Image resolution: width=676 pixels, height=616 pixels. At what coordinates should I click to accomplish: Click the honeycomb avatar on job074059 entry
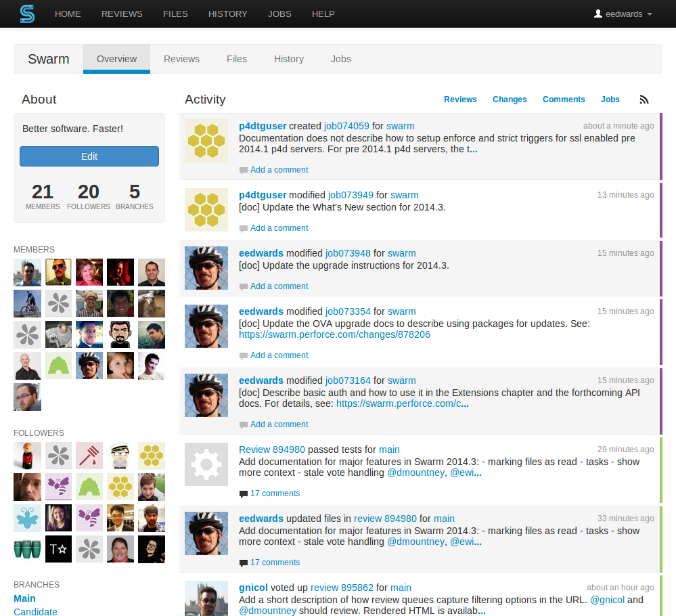pyautogui.click(x=206, y=141)
